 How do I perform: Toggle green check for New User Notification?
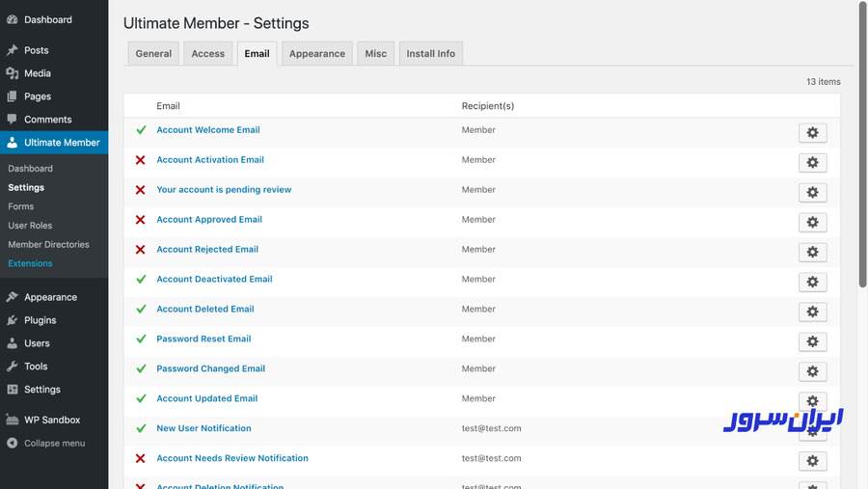141,428
